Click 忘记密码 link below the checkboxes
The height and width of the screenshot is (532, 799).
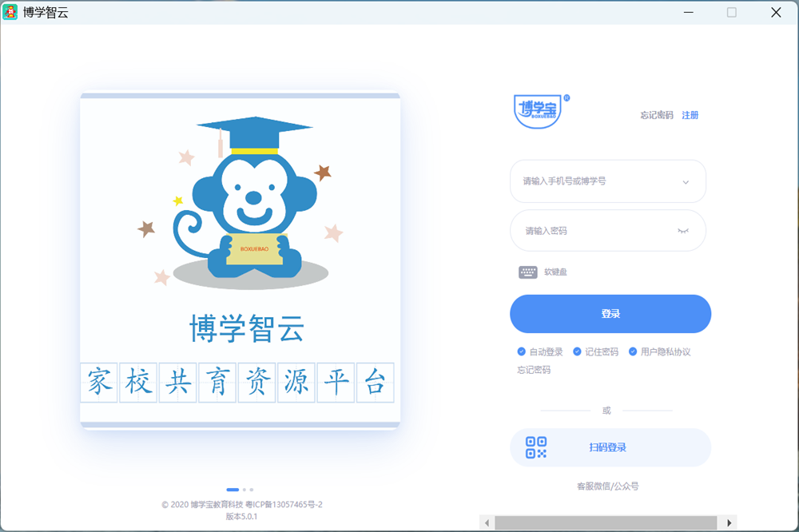pos(534,370)
